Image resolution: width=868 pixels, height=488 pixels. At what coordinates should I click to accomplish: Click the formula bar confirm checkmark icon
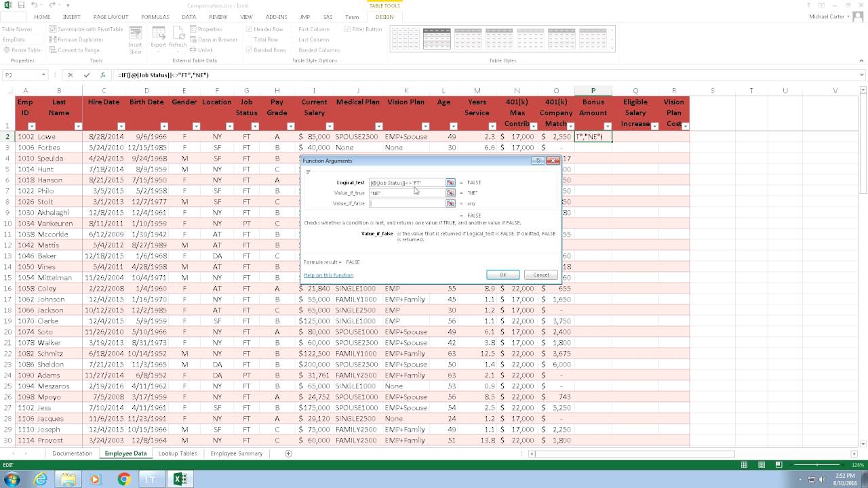point(87,75)
